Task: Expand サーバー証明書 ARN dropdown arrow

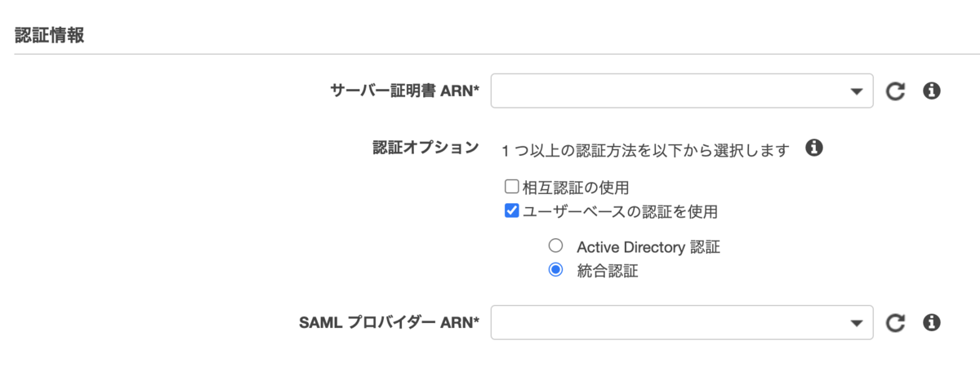Action: [856, 91]
